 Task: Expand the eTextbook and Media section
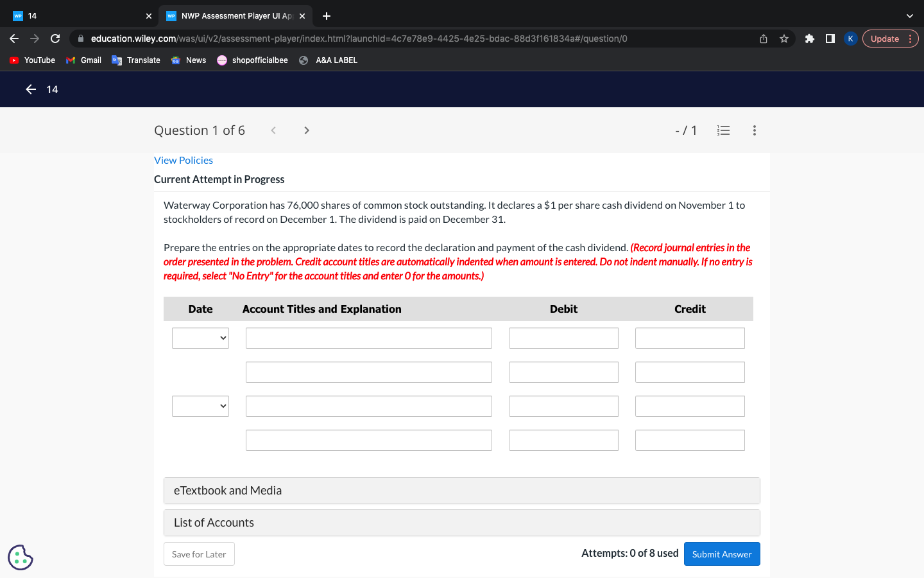coord(462,490)
